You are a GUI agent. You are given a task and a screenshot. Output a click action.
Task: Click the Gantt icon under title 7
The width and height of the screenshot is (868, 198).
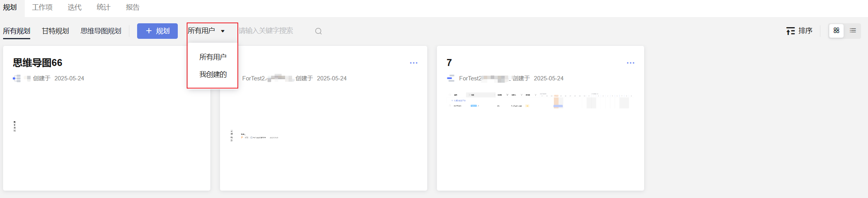pos(450,78)
